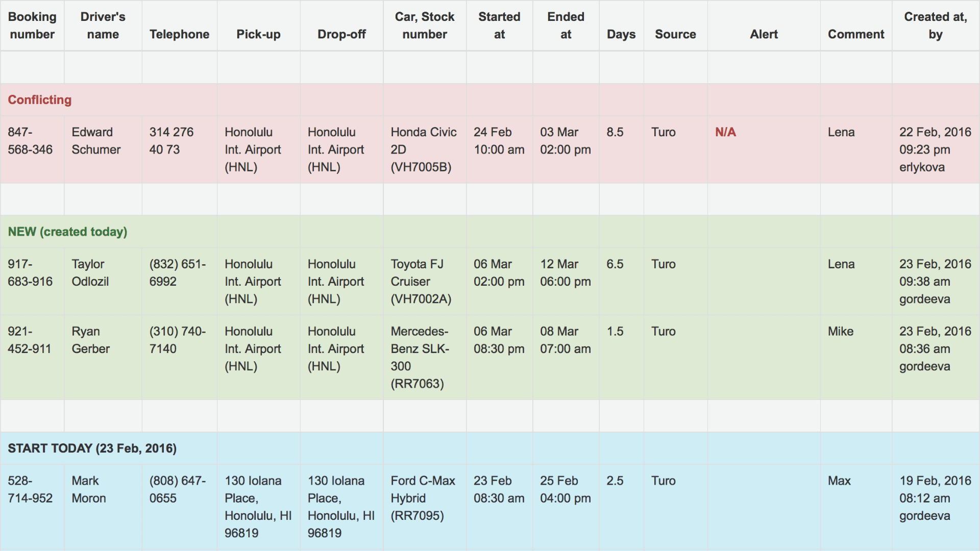
Task: Click the Driver's name column header
Action: 103,26
